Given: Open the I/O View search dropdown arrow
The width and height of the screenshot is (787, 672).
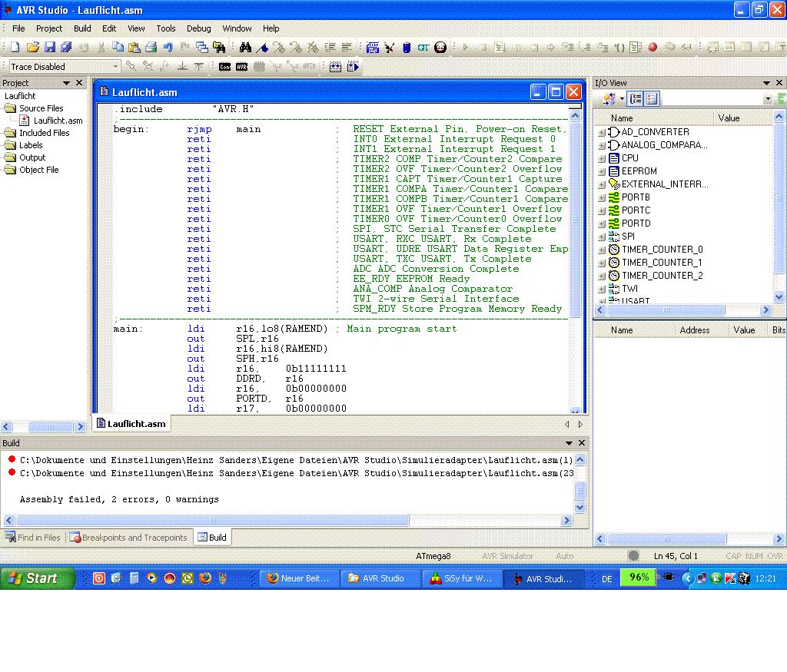Looking at the screenshot, I should pyautogui.click(x=768, y=99).
